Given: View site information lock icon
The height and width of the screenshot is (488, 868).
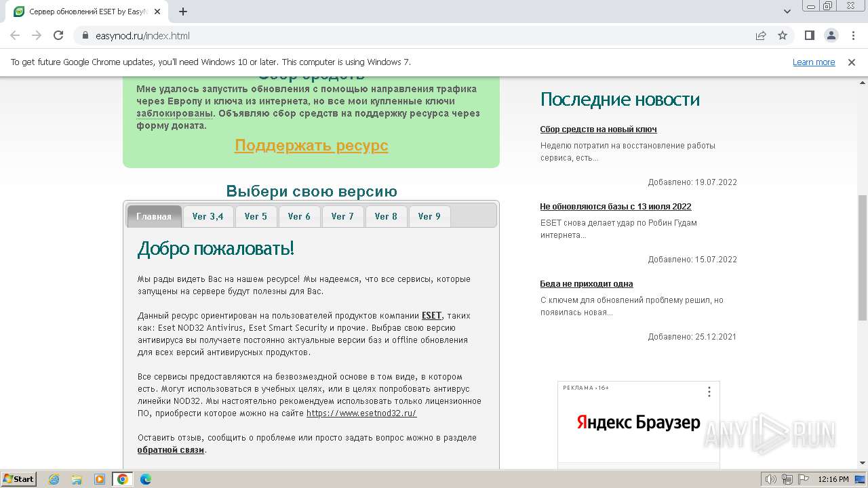Looking at the screenshot, I should click(85, 36).
